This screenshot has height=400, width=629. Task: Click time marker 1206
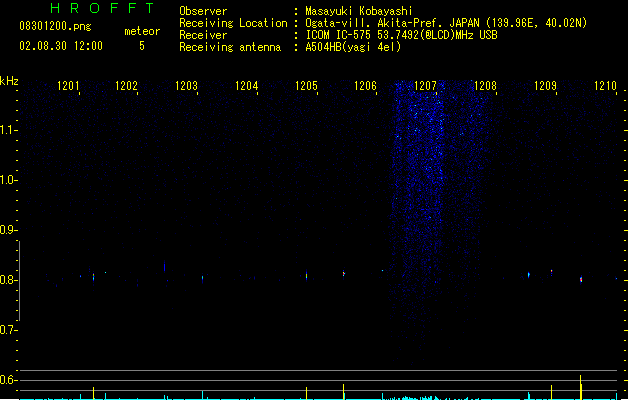365,86
